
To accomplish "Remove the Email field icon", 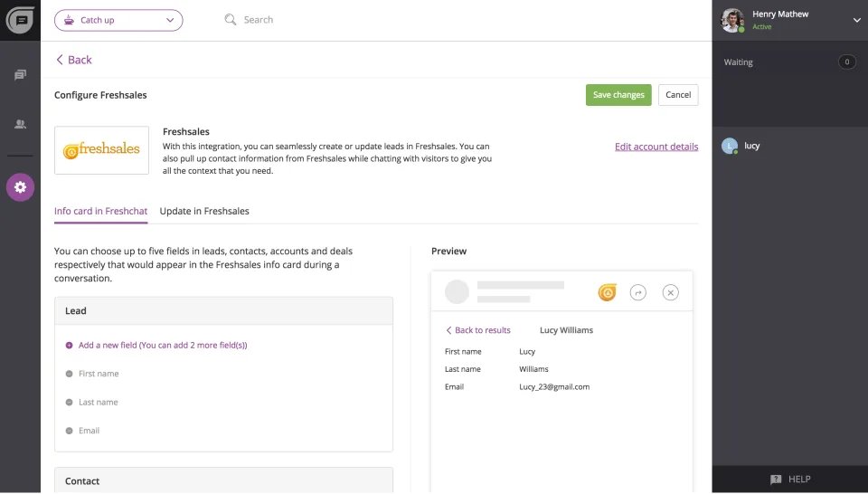I will pos(70,431).
